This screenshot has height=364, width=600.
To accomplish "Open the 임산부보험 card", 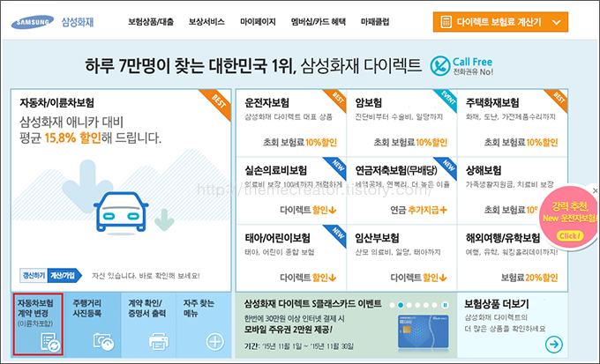I will [x=401, y=258].
